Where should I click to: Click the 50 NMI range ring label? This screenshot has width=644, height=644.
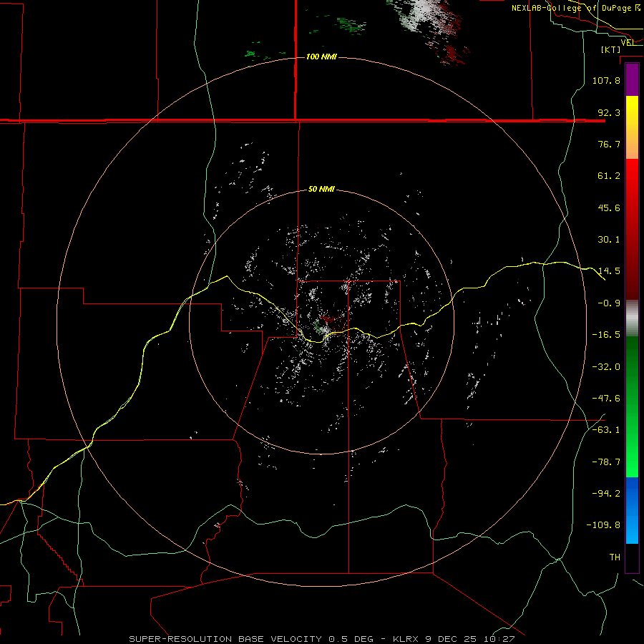(x=321, y=189)
